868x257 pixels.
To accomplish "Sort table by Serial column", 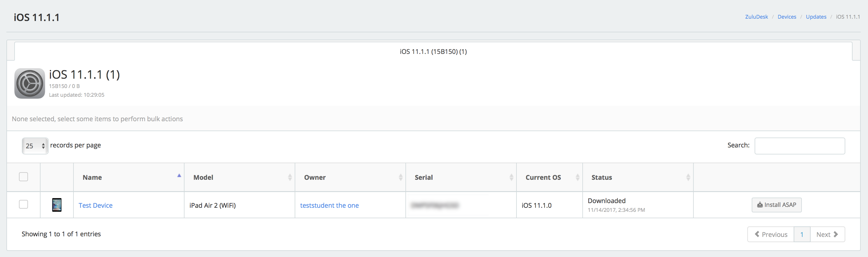I will [461, 177].
